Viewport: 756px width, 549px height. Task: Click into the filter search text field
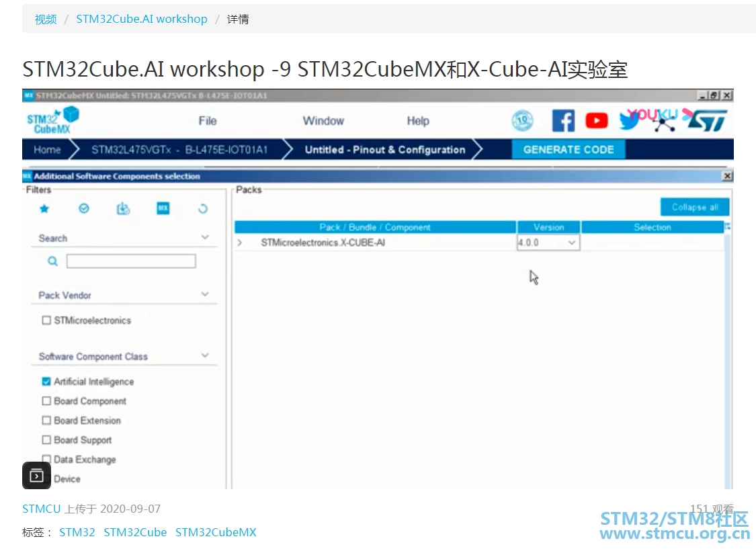pos(131,261)
